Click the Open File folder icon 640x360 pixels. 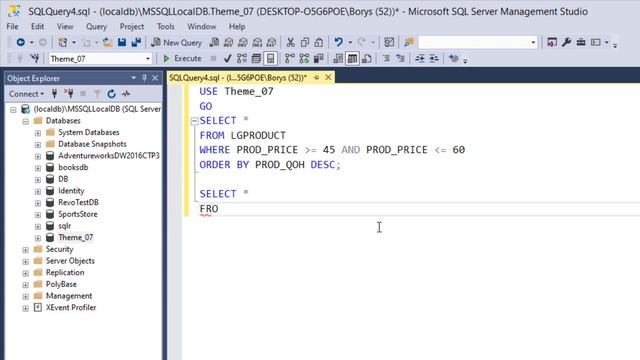[107, 42]
